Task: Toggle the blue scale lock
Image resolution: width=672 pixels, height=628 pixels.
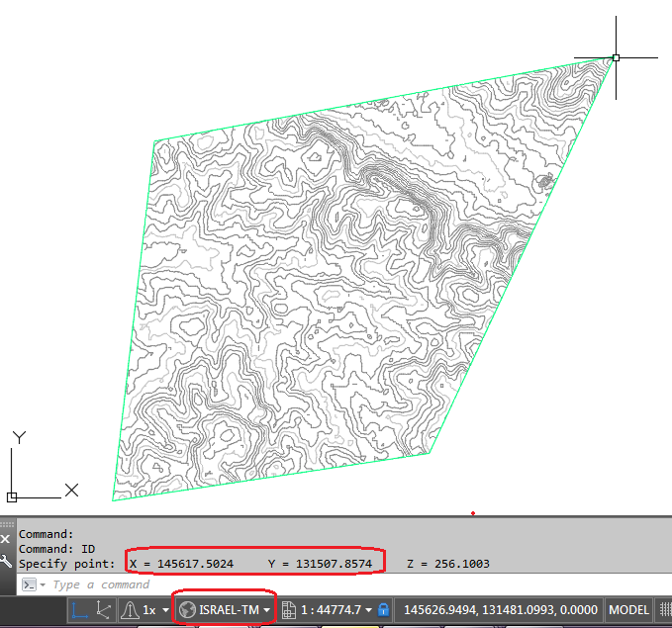Action: pyautogui.click(x=384, y=610)
